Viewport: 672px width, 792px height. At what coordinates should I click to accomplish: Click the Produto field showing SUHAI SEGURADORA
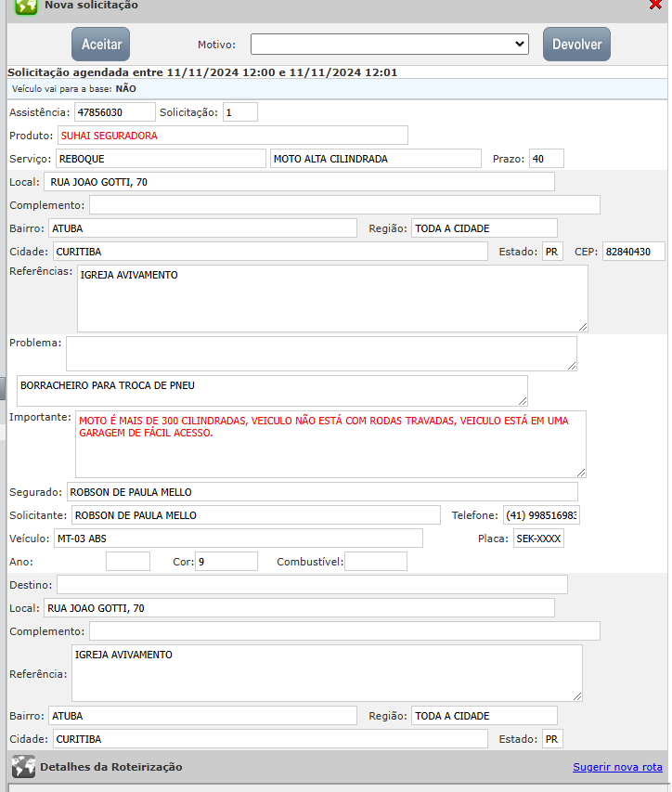click(x=232, y=136)
